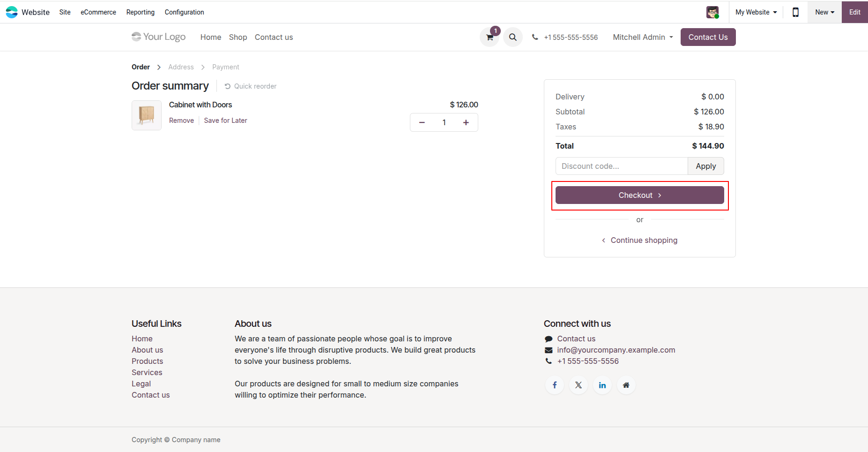868x452 pixels.
Task: Open the Site menu
Action: (x=65, y=12)
